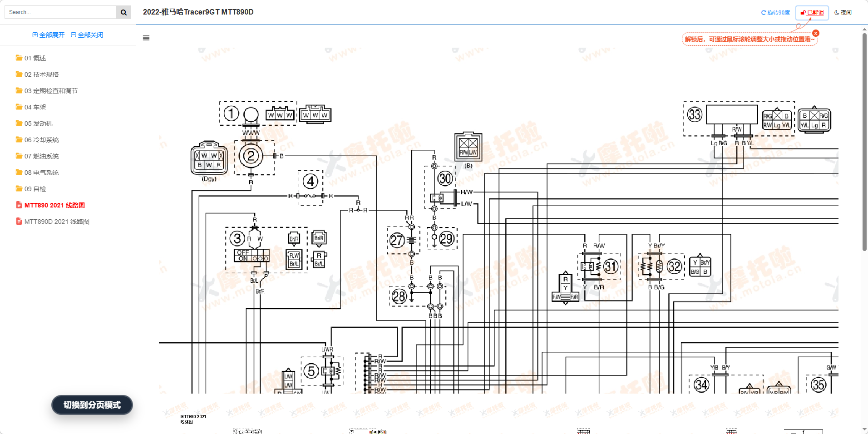Image resolution: width=868 pixels, height=434 pixels.
Task: Switch to paged mode with 切换到分页模式
Action: coord(92,405)
